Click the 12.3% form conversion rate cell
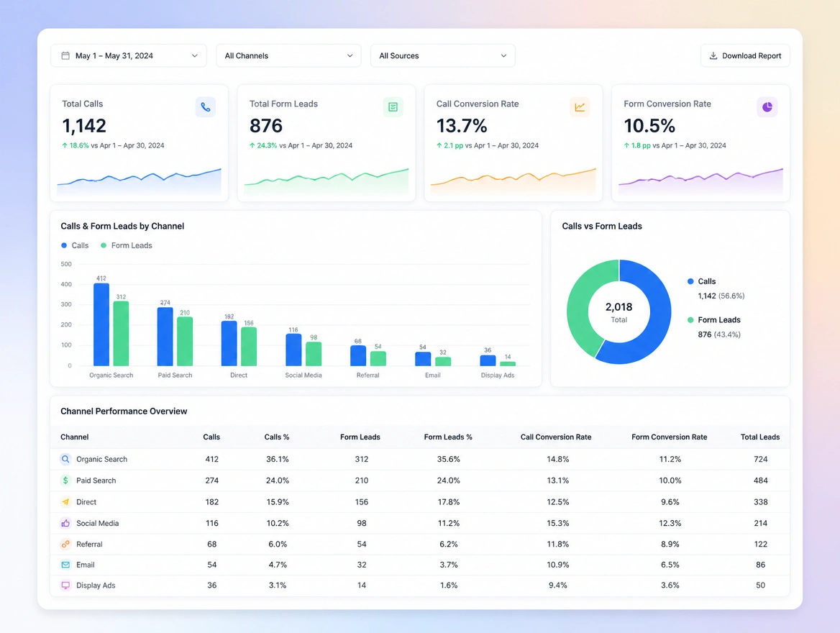The height and width of the screenshot is (633, 840). click(670, 523)
